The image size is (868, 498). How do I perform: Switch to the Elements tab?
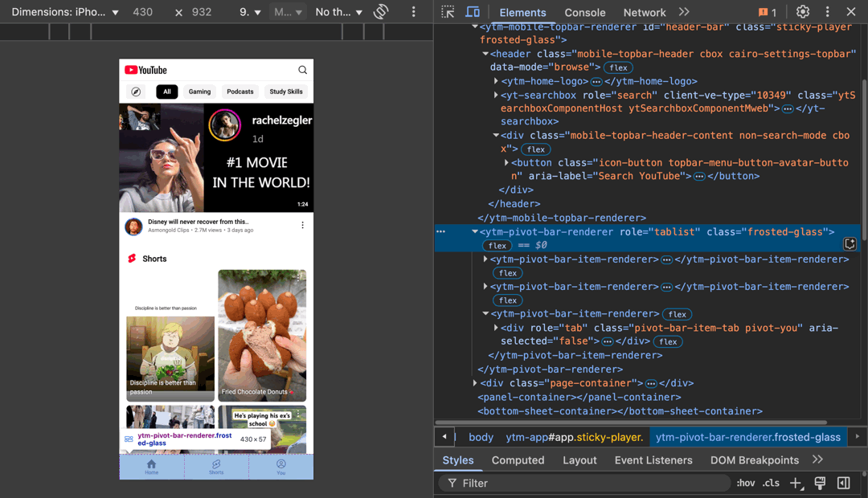click(x=522, y=12)
